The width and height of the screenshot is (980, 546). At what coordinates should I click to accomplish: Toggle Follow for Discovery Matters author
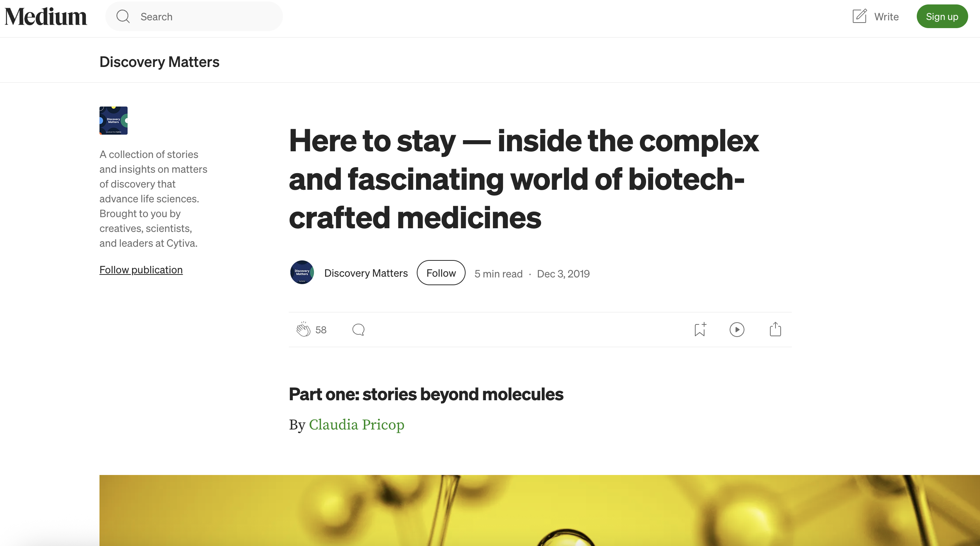(440, 273)
